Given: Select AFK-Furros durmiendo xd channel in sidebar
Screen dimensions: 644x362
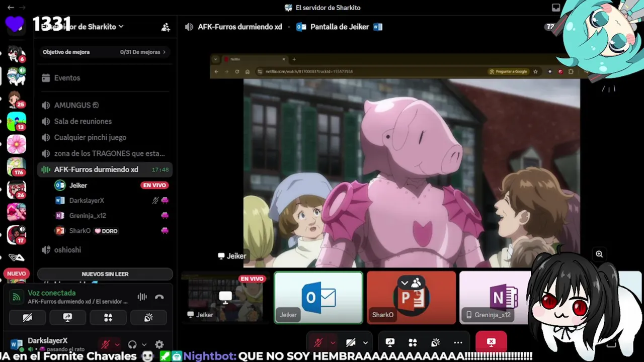Looking at the screenshot, I should (x=105, y=169).
